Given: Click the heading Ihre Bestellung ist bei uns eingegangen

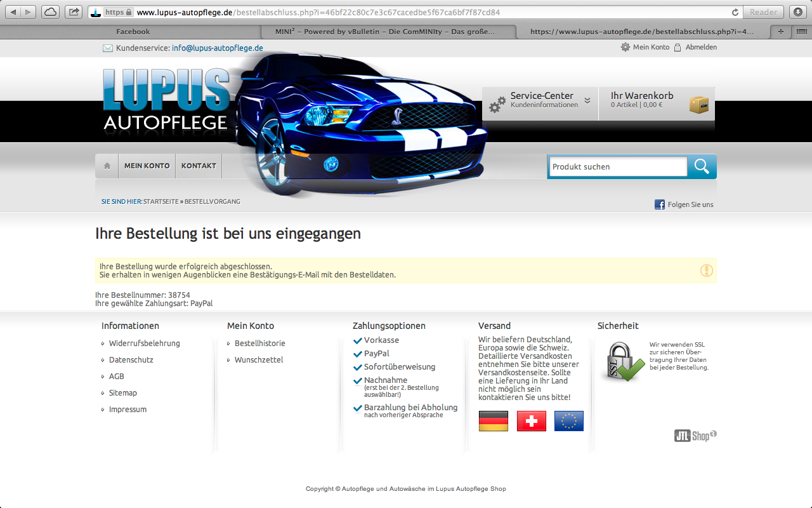Looking at the screenshot, I should pos(228,234).
